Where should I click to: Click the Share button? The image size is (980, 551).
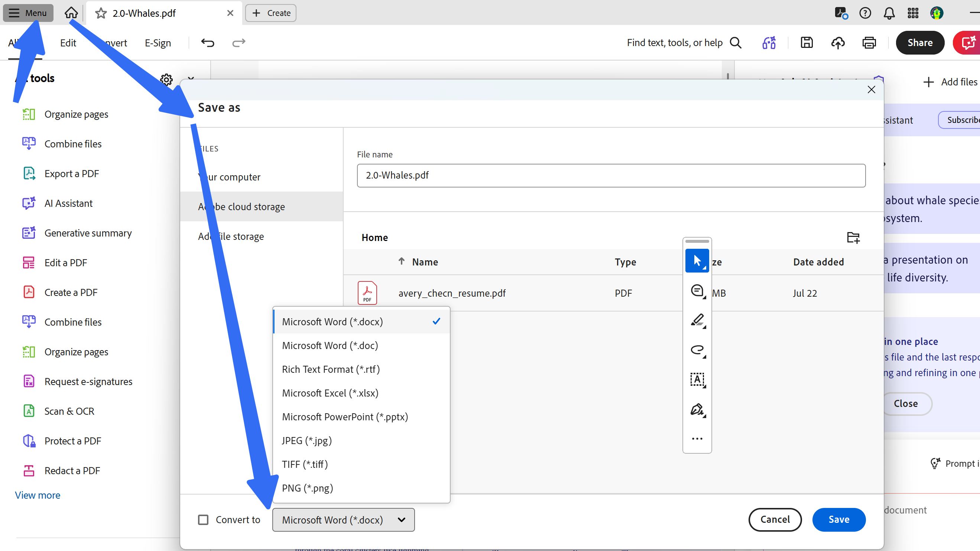pos(920,43)
